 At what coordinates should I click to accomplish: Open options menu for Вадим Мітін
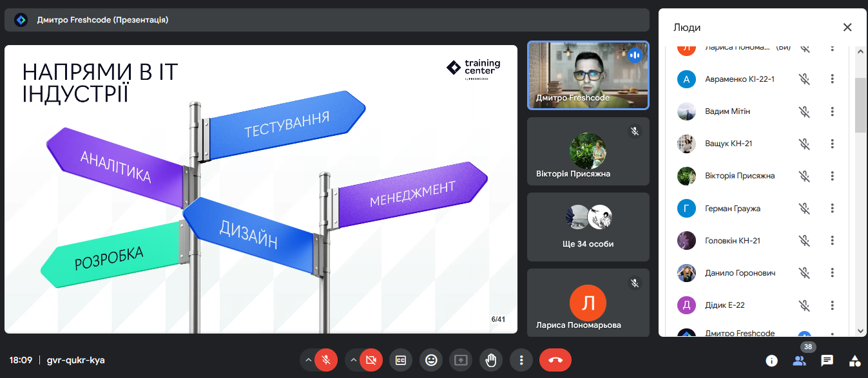[x=833, y=111]
